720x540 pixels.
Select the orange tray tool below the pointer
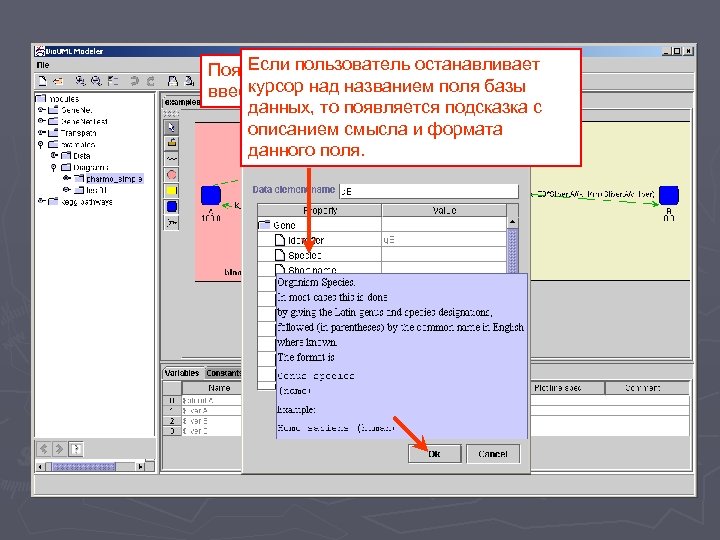(x=171, y=143)
